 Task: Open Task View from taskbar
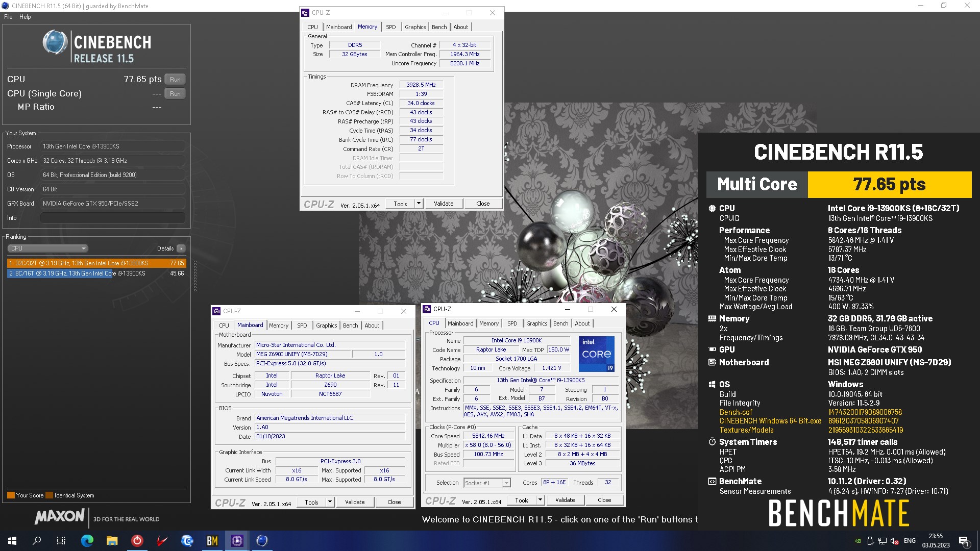click(x=61, y=541)
